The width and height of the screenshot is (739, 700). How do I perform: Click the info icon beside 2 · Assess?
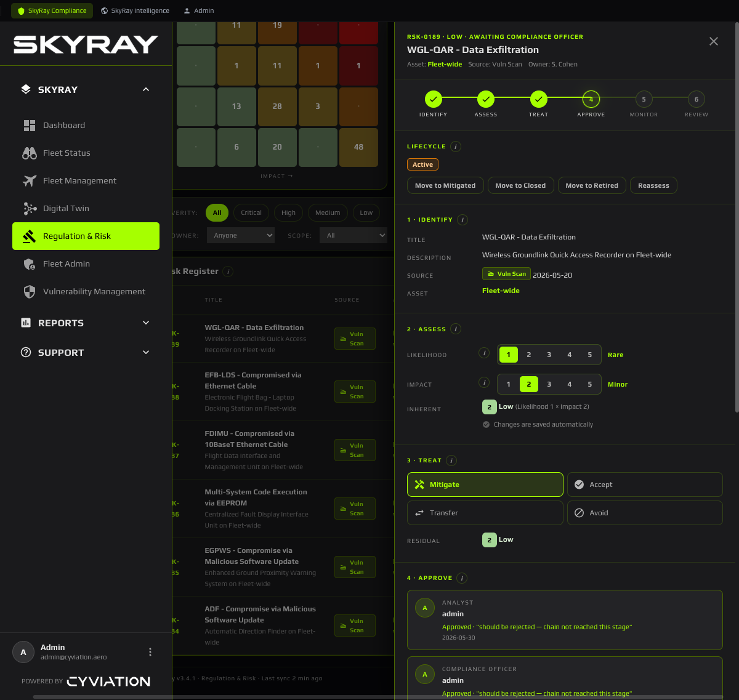point(456,329)
